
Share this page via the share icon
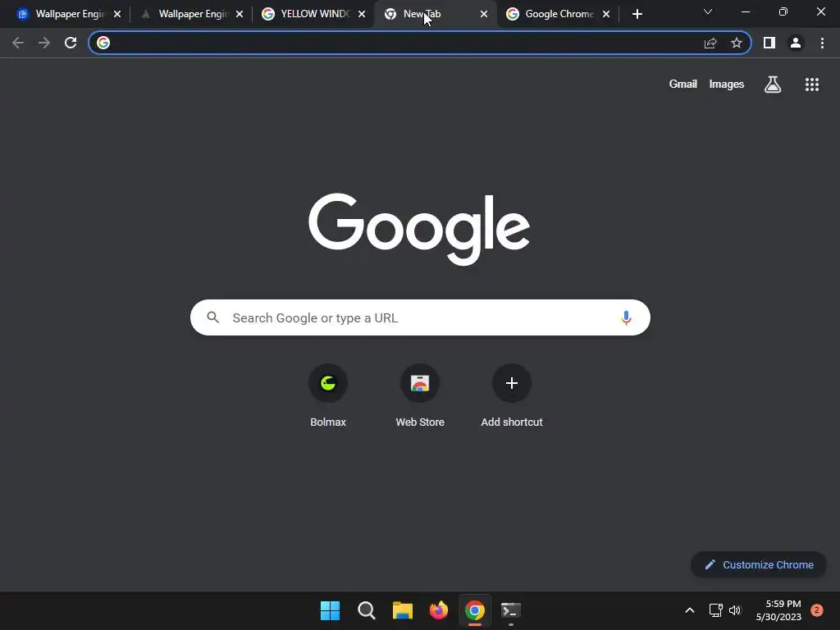(710, 43)
